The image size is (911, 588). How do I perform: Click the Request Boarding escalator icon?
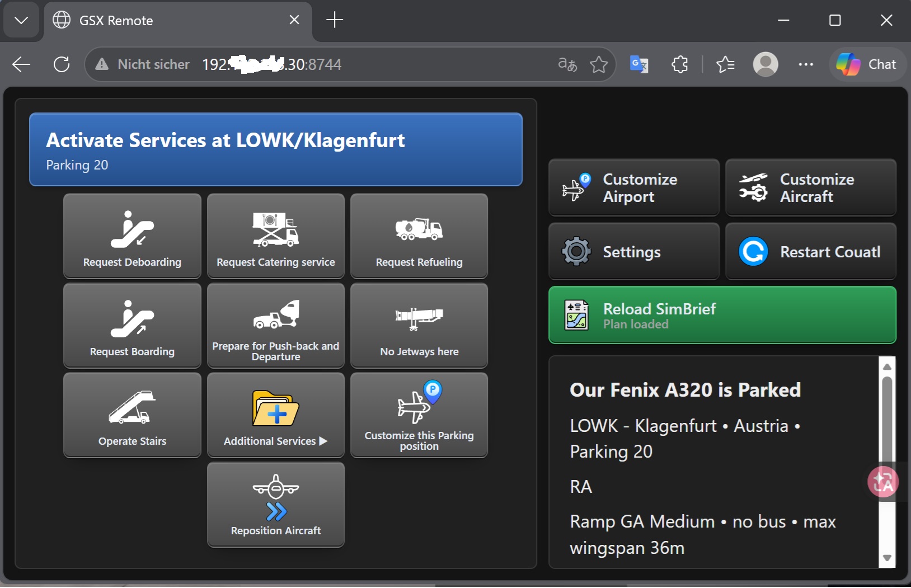132,319
